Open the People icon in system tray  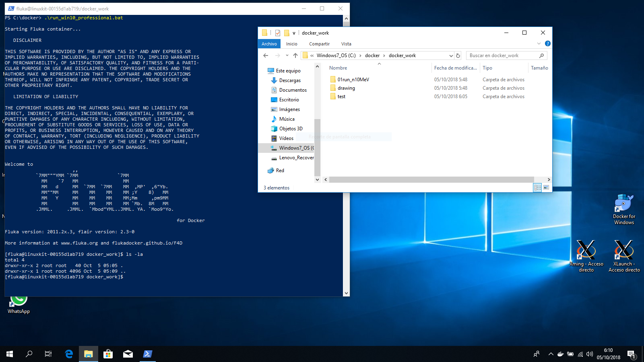point(536,354)
